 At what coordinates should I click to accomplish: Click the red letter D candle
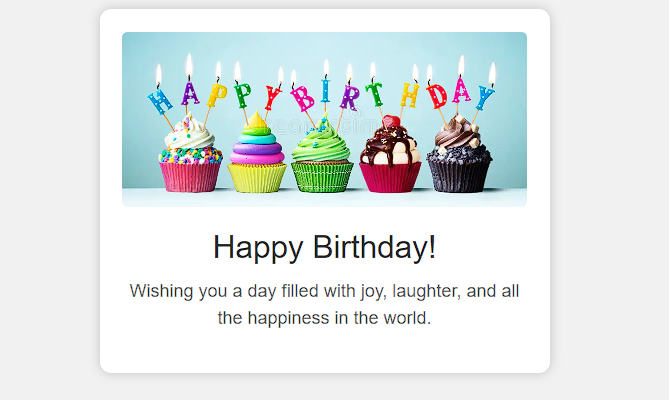coord(436,96)
